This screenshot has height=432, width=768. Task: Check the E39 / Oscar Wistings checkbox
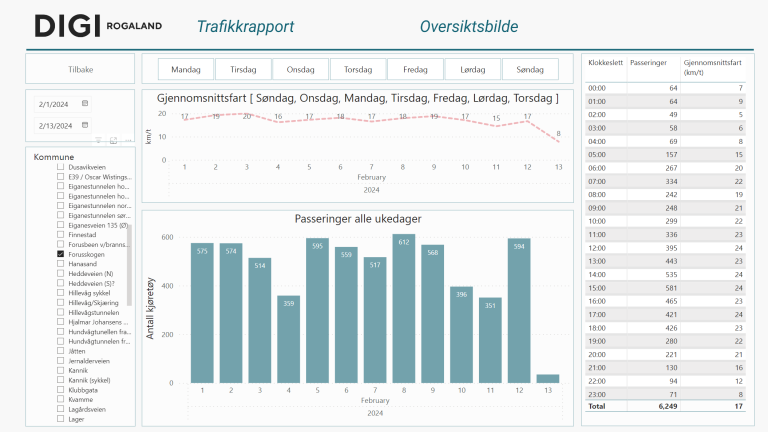(60, 176)
